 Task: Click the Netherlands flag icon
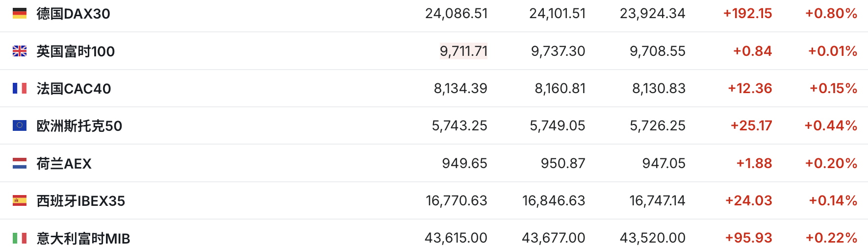coord(20,163)
